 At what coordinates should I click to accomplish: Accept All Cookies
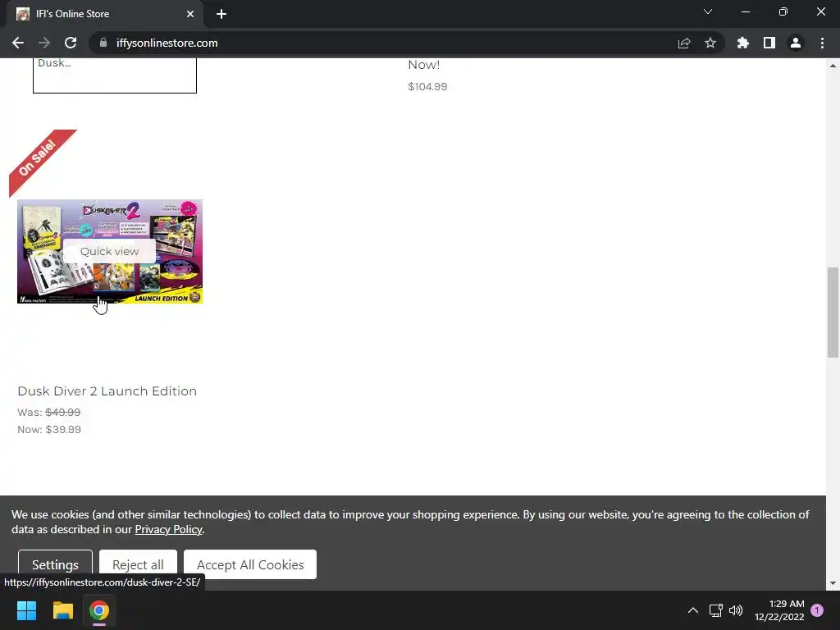250,564
